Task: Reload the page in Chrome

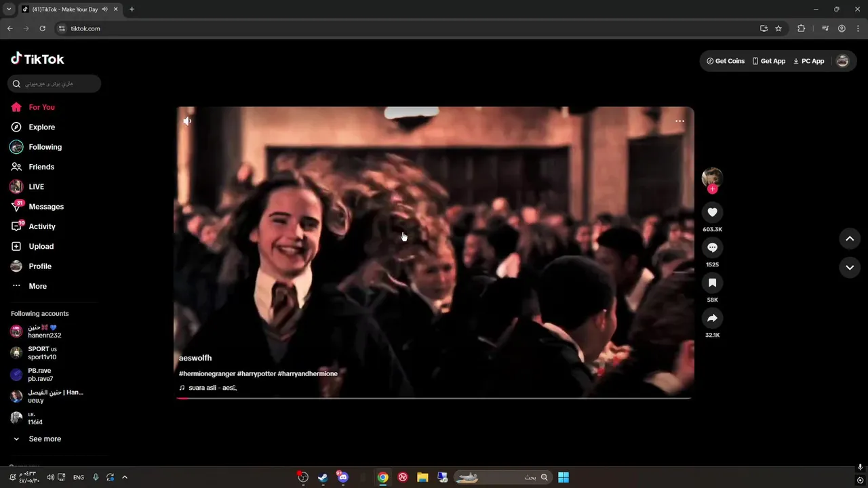Action: (x=42, y=28)
